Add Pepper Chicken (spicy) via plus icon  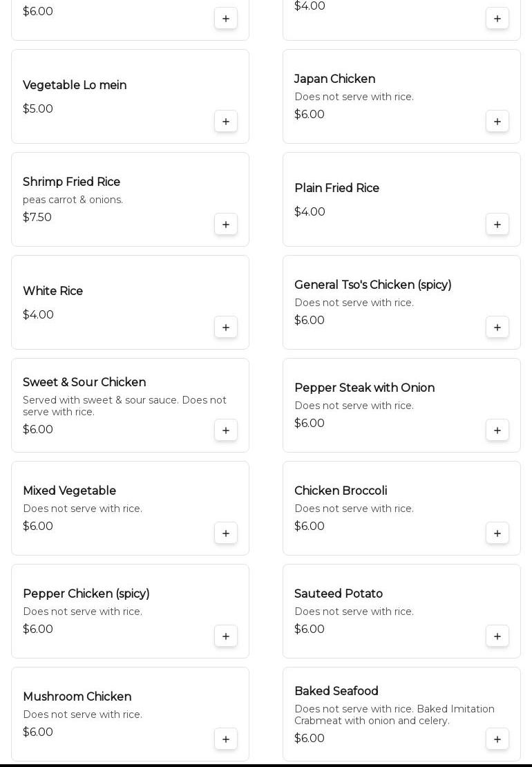click(226, 636)
